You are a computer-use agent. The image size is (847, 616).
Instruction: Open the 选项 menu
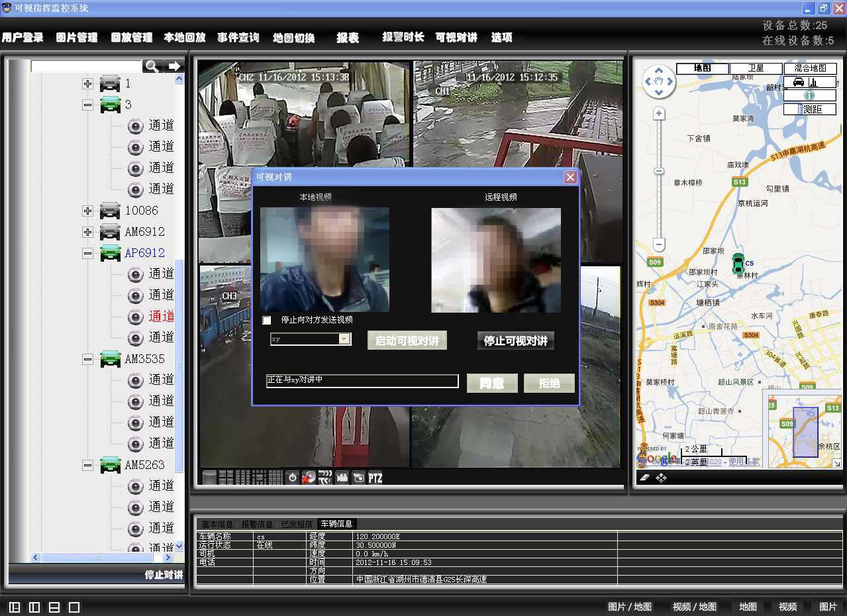tap(502, 37)
